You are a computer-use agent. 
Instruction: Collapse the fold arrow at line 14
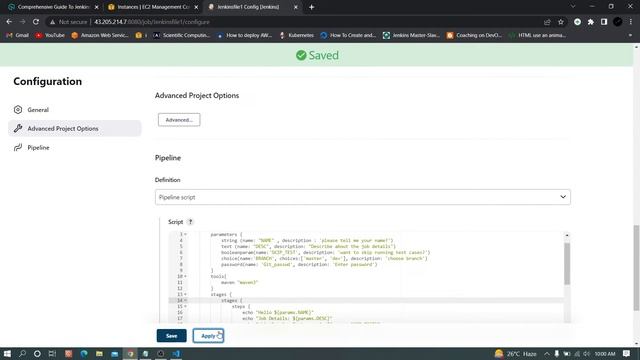[185, 300]
